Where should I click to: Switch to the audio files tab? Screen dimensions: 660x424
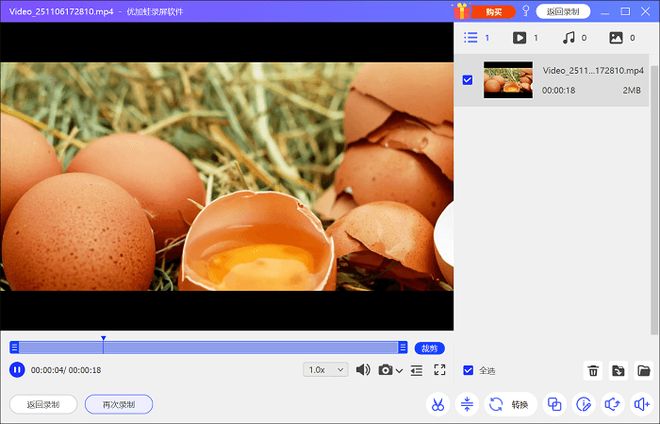(568, 38)
